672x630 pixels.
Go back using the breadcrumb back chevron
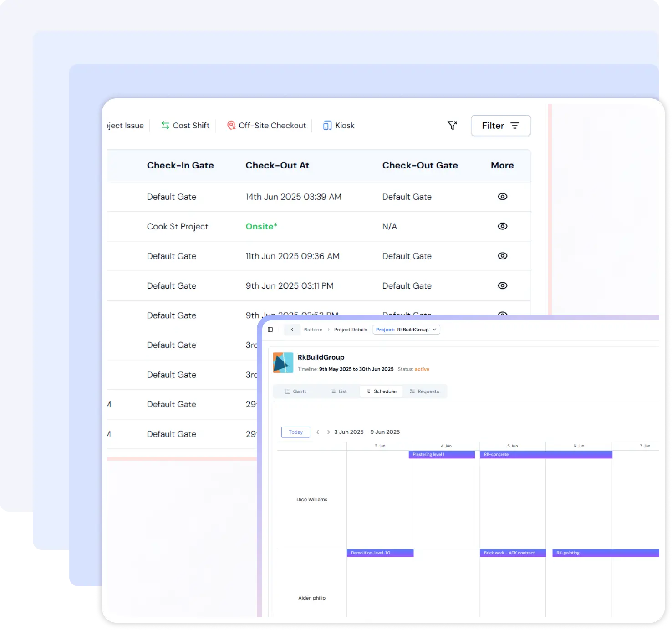pos(292,330)
